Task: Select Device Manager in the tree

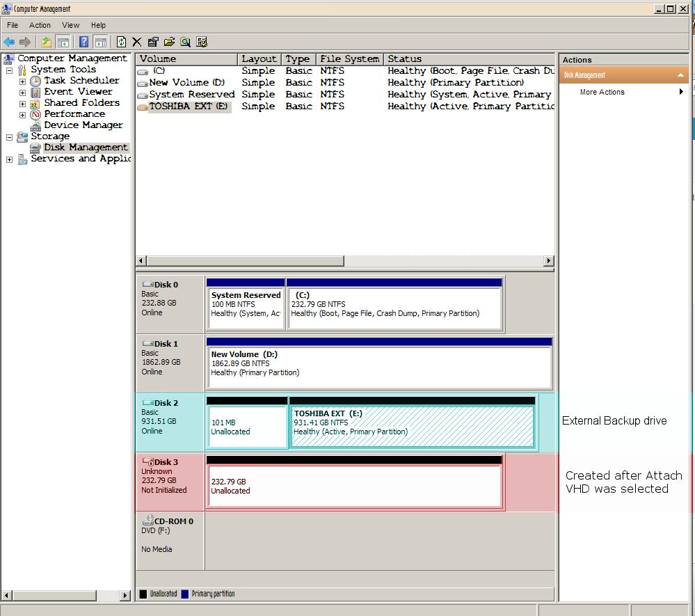Action: click(83, 125)
